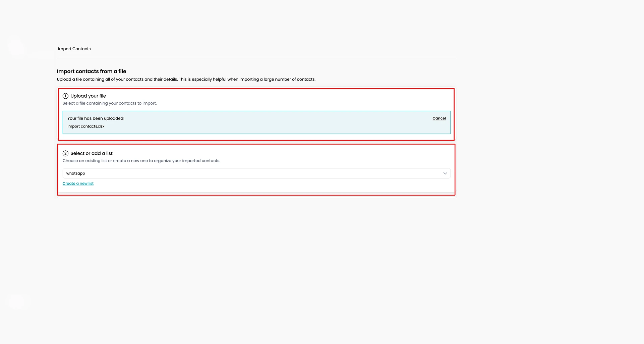
Task: Select the 'Import contacts.xlsx' file name
Action: 86,127
